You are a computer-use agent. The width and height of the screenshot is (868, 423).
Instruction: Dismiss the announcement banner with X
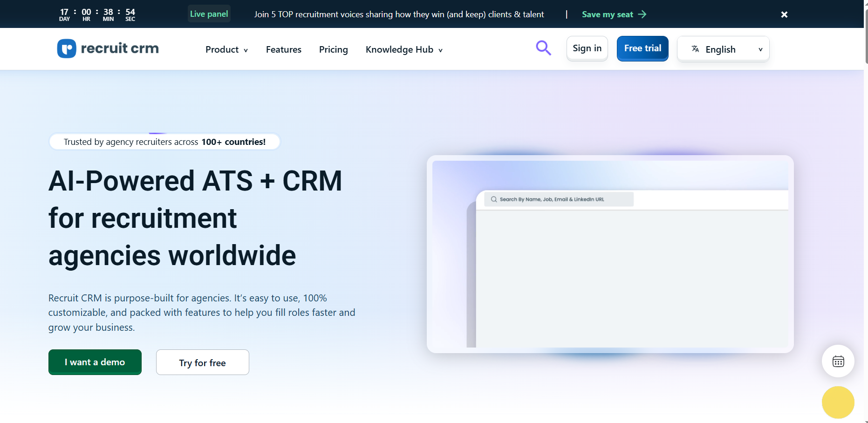(x=784, y=14)
